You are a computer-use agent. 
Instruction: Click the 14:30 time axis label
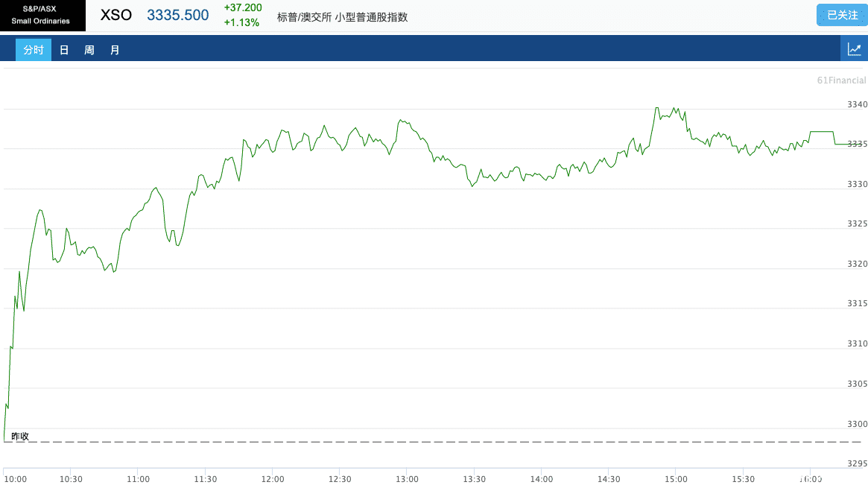(x=609, y=479)
